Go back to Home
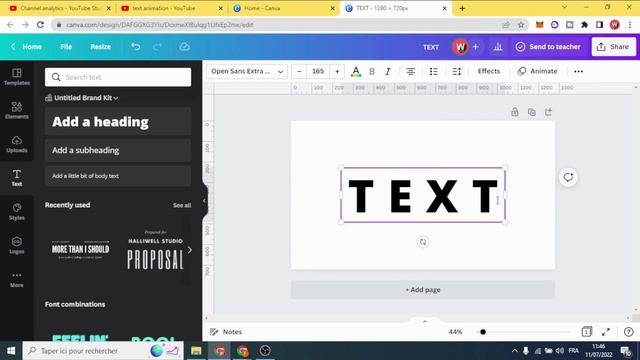 pyautogui.click(x=27, y=47)
